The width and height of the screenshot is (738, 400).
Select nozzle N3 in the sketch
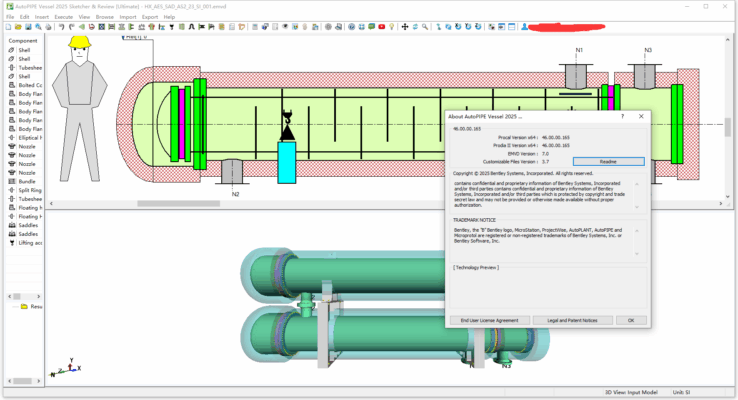[645, 76]
